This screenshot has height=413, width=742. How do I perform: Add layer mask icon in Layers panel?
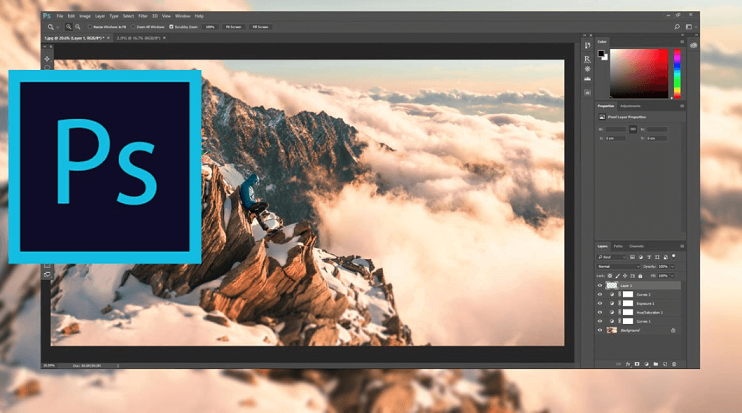[x=637, y=364]
